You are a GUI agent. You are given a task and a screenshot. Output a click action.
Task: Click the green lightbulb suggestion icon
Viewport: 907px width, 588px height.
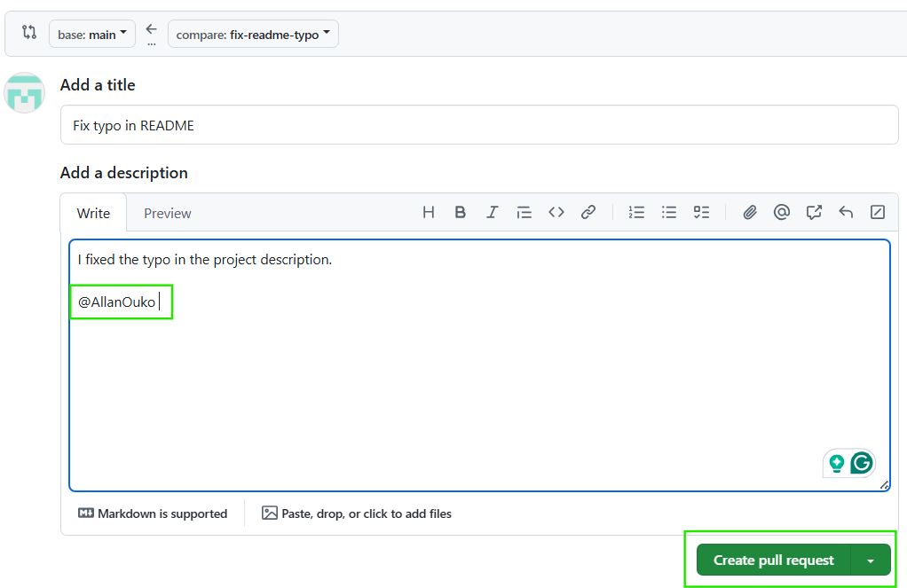pos(836,463)
